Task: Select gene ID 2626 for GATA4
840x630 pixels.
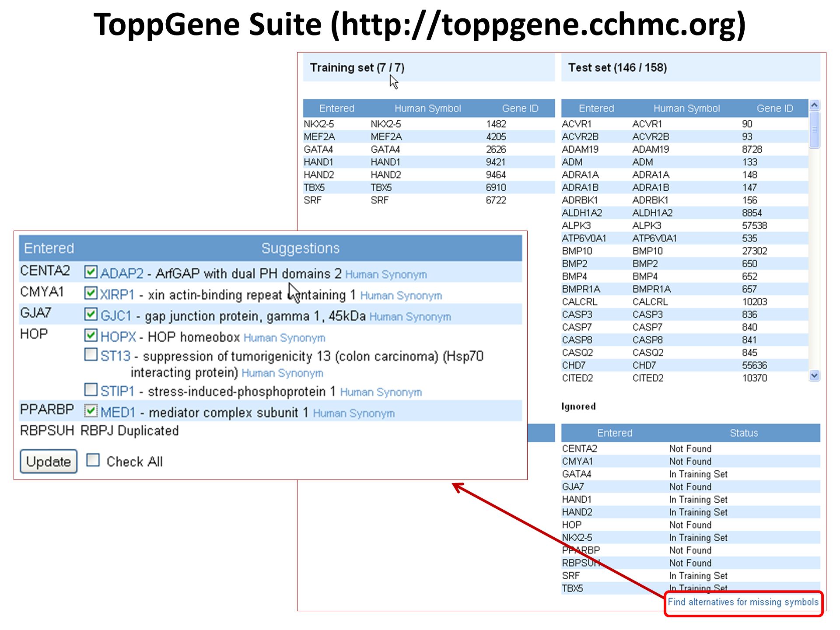Action: pos(496,149)
